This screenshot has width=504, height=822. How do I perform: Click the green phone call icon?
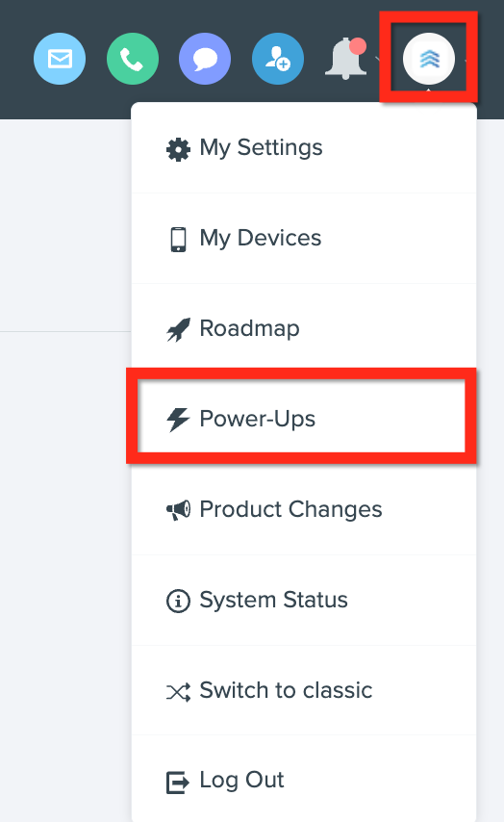tap(133, 59)
